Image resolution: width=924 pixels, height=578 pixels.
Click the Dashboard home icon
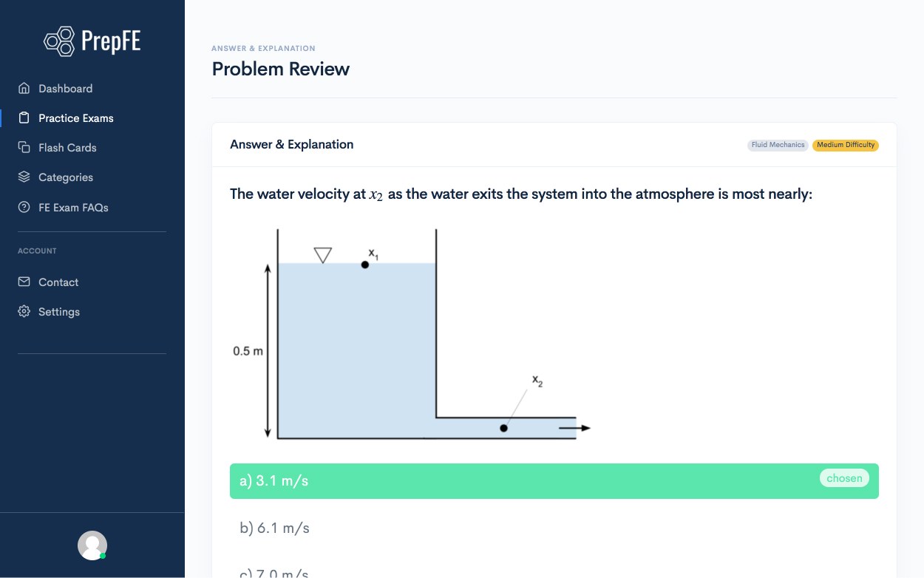24,89
